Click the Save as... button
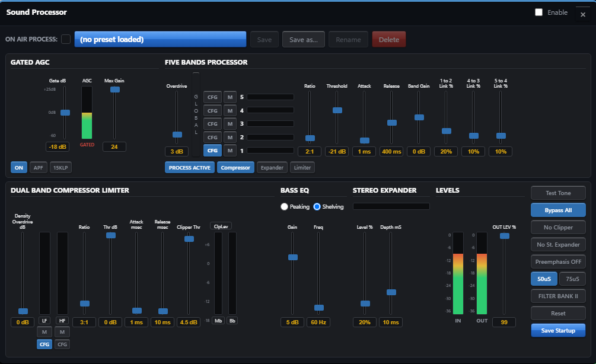The image size is (596, 364). click(303, 40)
